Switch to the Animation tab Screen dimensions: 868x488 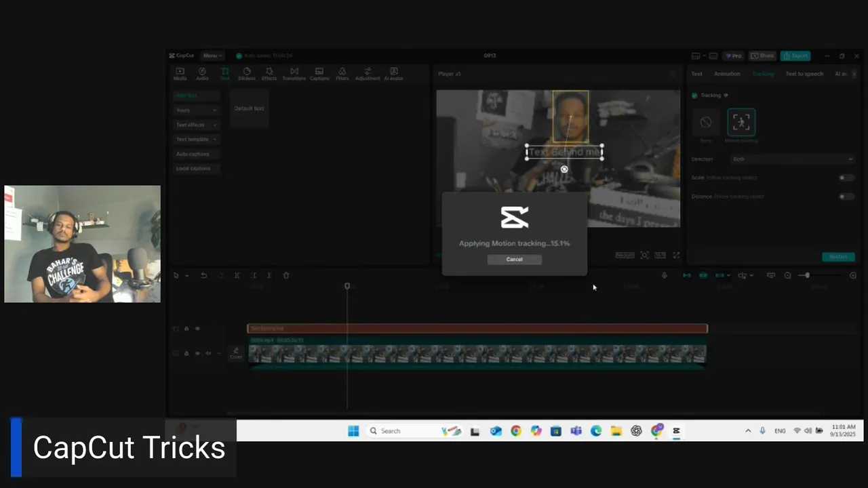[x=727, y=74]
